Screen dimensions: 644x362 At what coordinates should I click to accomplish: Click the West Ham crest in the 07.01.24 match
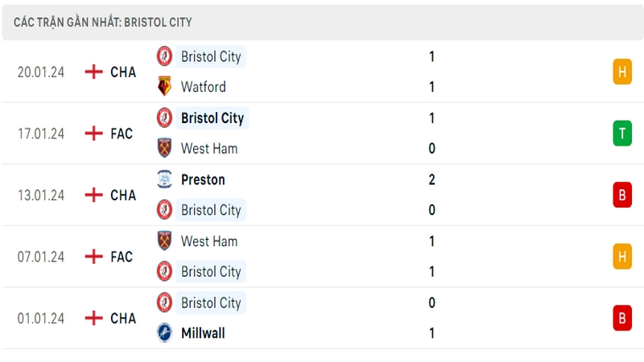click(164, 241)
